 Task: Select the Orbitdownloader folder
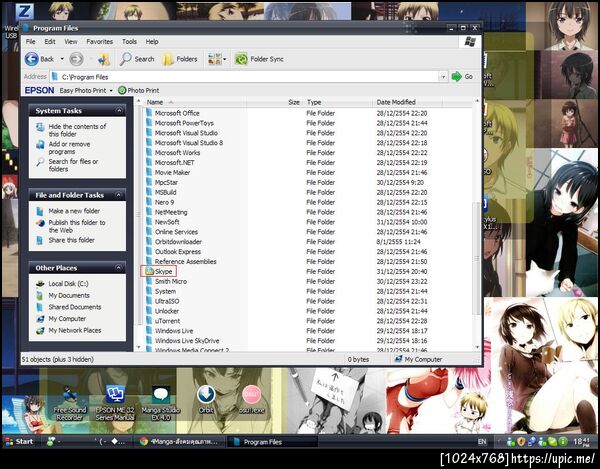[178, 242]
